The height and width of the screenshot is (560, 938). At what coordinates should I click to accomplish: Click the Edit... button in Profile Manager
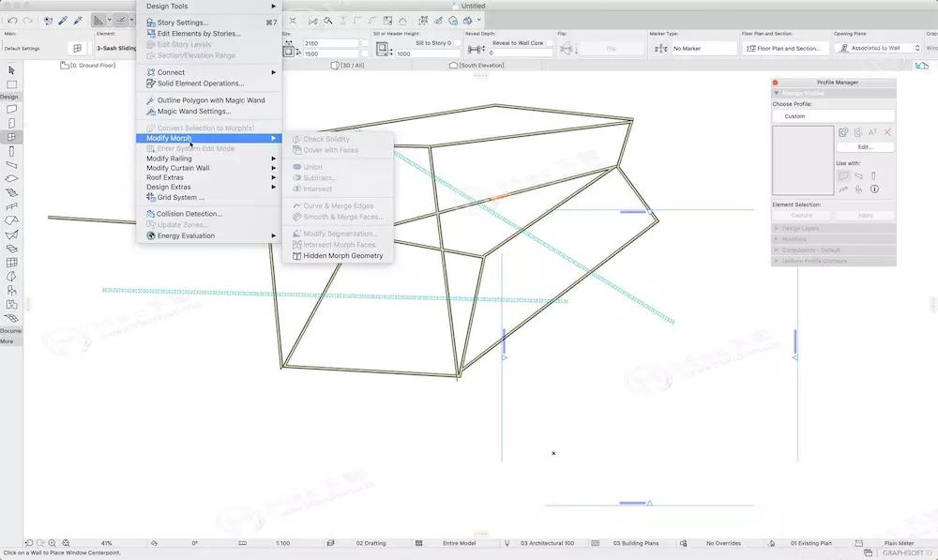click(865, 147)
